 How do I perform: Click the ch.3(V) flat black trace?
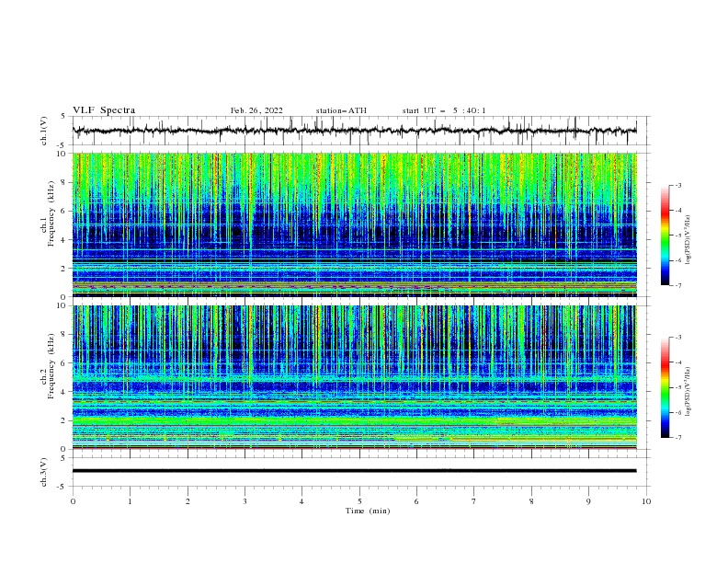pyautogui.click(x=354, y=471)
